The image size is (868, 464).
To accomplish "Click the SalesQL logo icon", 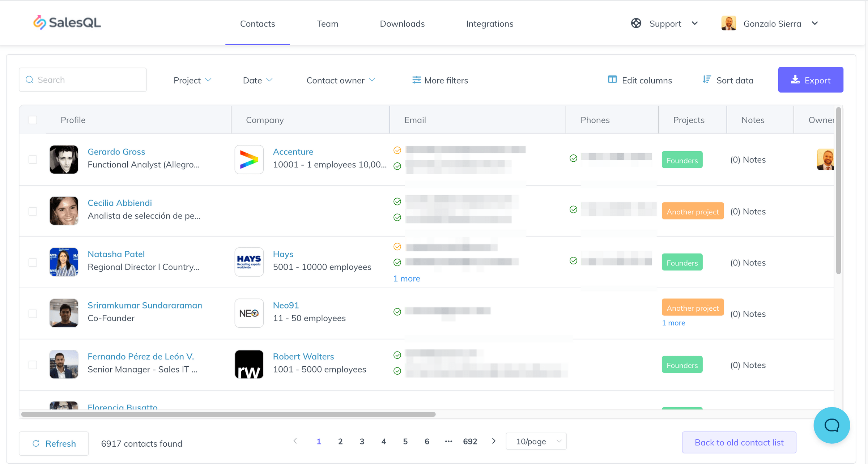I will [40, 22].
